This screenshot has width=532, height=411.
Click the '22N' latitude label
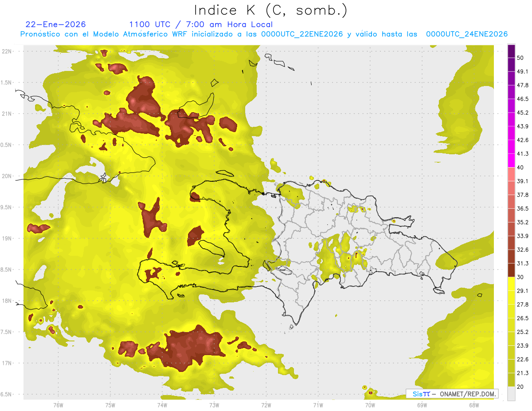click(7, 51)
